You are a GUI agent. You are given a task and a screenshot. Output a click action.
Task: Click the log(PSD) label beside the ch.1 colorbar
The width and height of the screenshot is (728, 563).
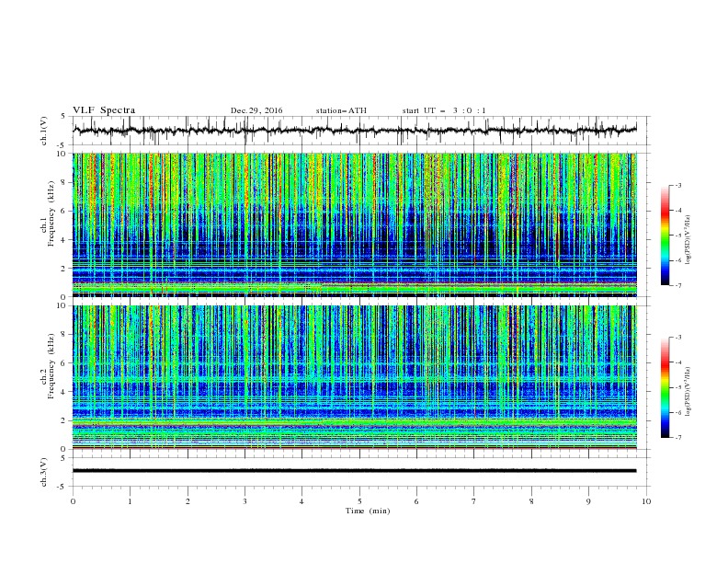pyautogui.click(x=688, y=240)
